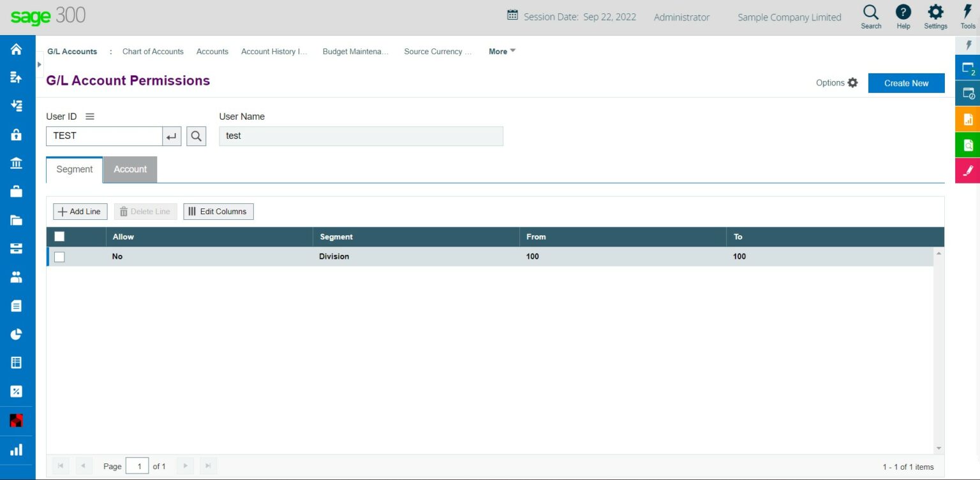Open the Reports panel with orange document icon
Image resolution: width=980 pixels, height=480 pixels.
pos(968,119)
